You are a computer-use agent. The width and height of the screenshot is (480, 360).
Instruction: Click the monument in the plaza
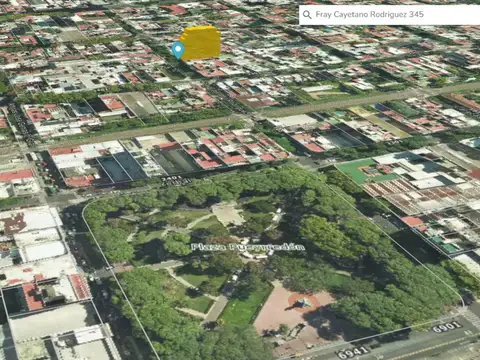(x=304, y=302)
